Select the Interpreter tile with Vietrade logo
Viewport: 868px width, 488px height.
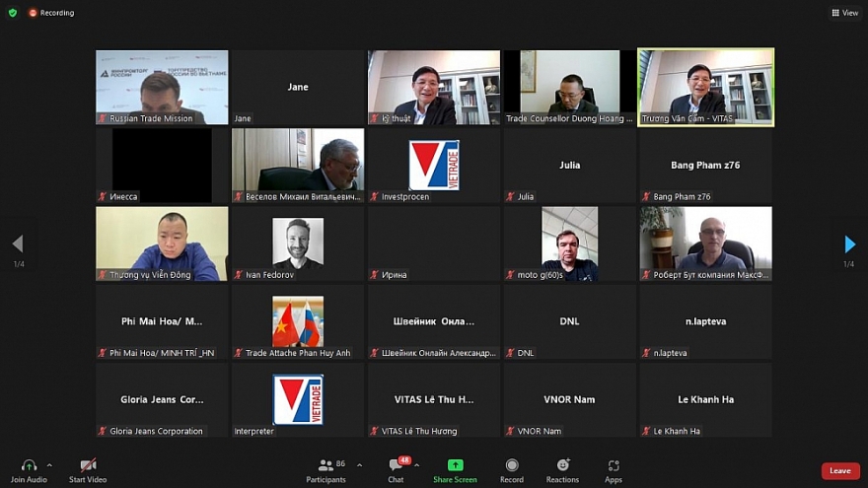[298, 400]
